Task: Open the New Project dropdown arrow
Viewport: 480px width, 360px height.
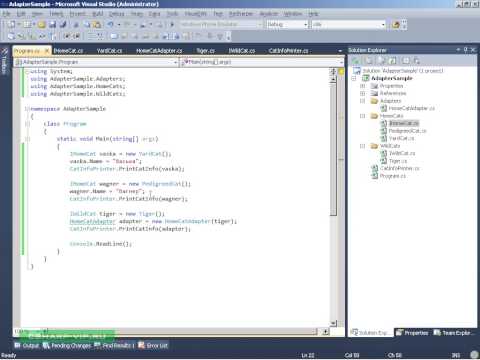Action: pos(19,25)
